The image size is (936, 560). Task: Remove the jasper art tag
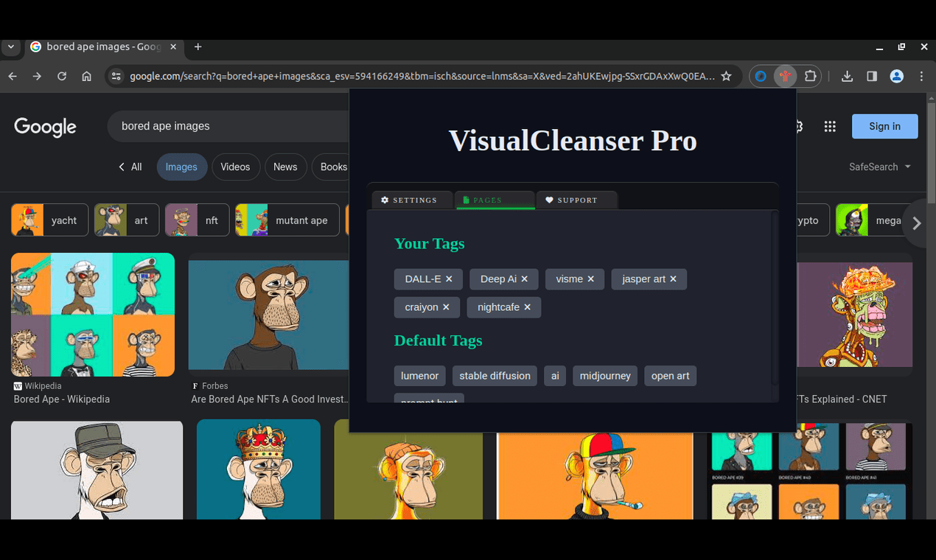coord(674,279)
